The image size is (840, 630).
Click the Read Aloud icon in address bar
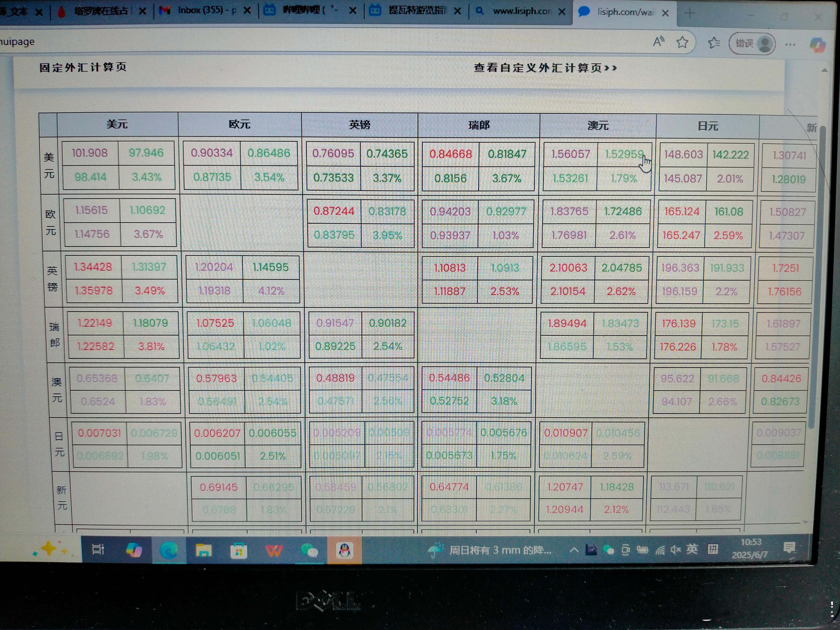point(659,42)
